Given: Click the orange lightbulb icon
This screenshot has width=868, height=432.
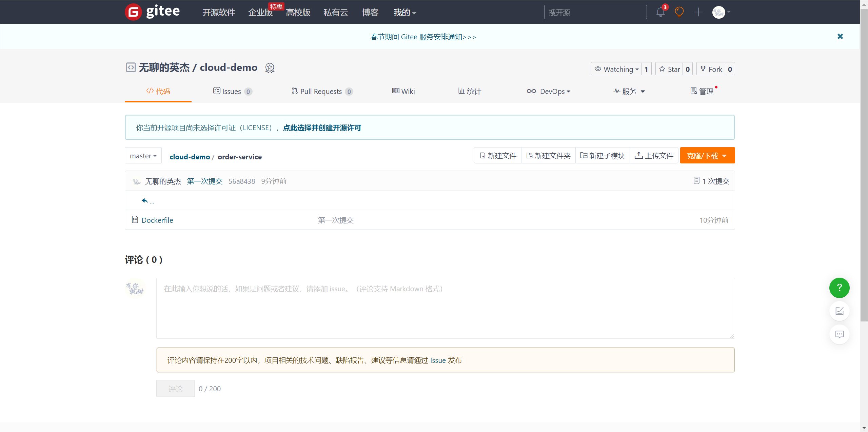Looking at the screenshot, I should (679, 13).
